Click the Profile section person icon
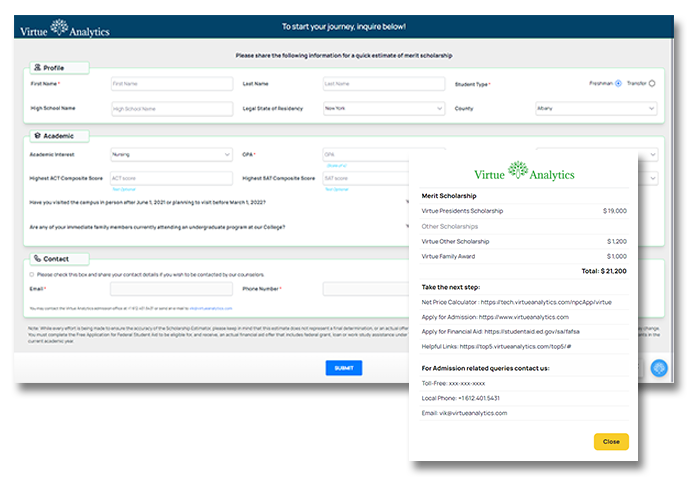The height and width of the screenshot is (499, 690). pos(37,68)
